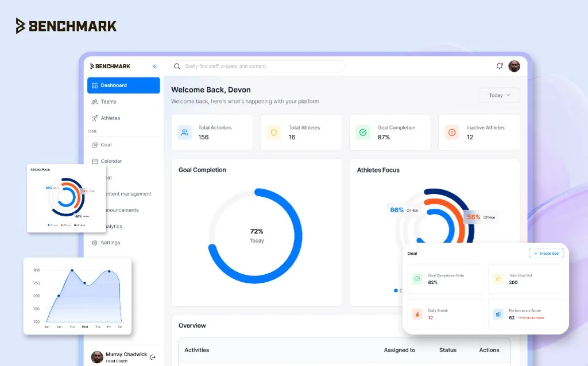Open the user avatar in the top bar
588x366 pixels.
pyautogui.click(x=514, y=67)
